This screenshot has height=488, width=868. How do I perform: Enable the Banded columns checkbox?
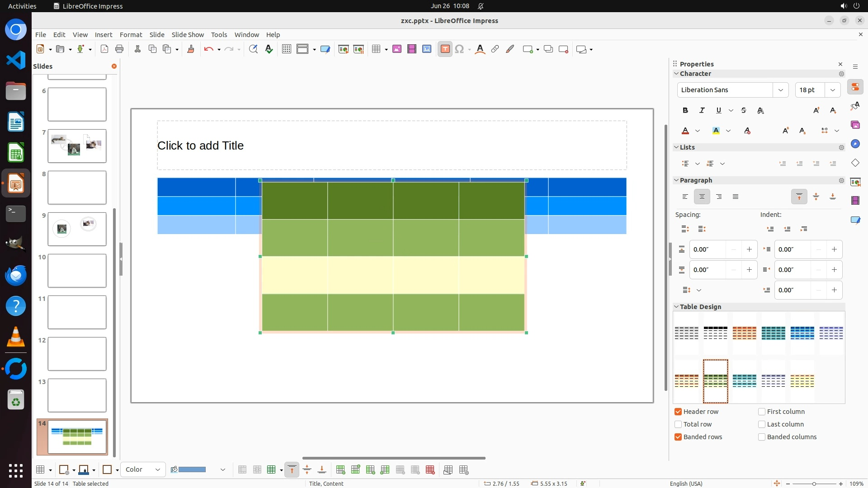pos(762,437)
